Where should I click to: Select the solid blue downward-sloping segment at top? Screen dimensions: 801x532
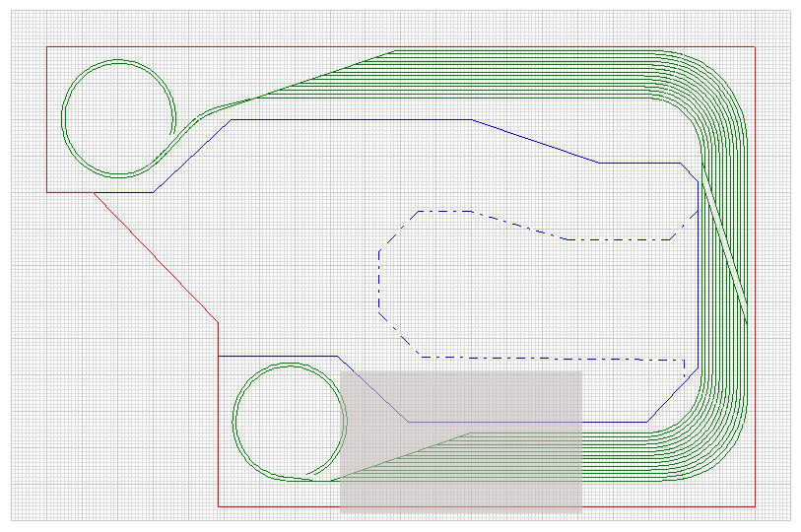tap(535, 141)
